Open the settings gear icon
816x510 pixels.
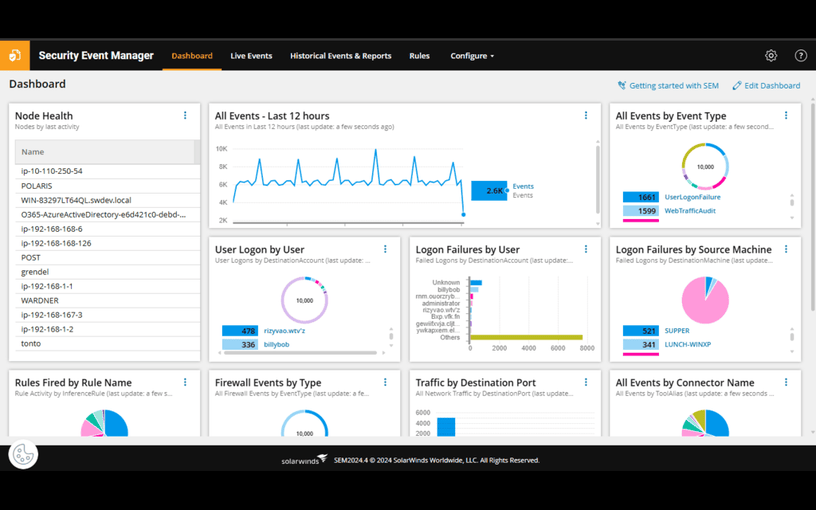771,56
